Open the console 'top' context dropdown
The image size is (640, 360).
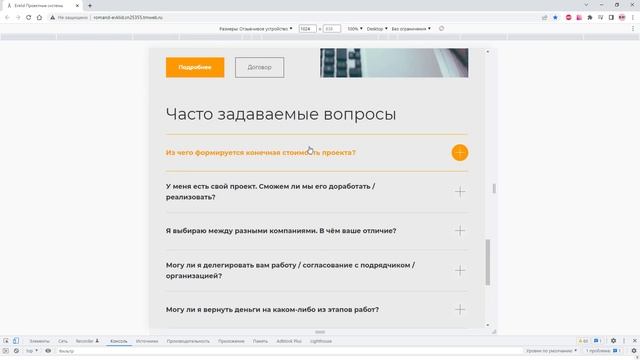[x=32, y=351]
